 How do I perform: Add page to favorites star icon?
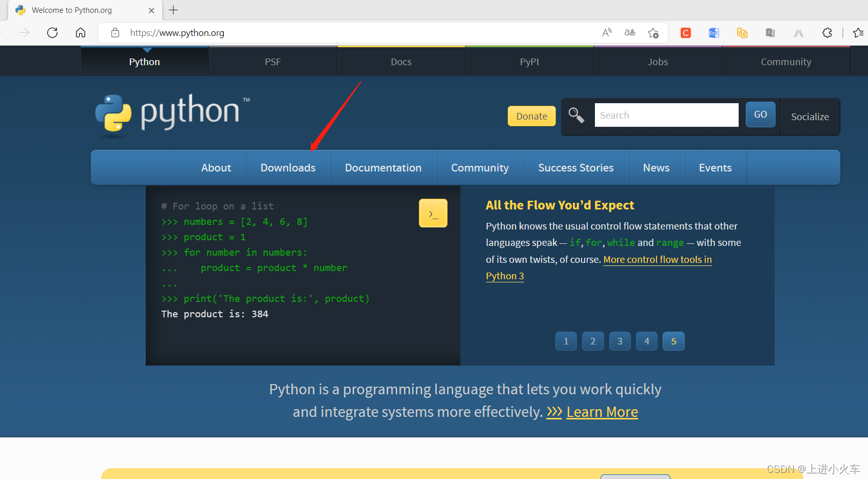tap(653, 33)
